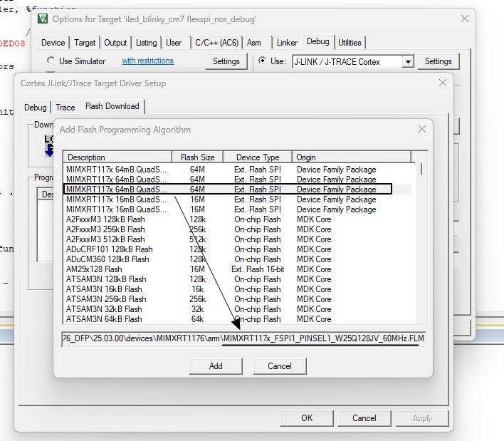The height and width of the screenshot is (441, 504).
Task: Open the C/C++ (AC6) tab
Action: point(217,43)
